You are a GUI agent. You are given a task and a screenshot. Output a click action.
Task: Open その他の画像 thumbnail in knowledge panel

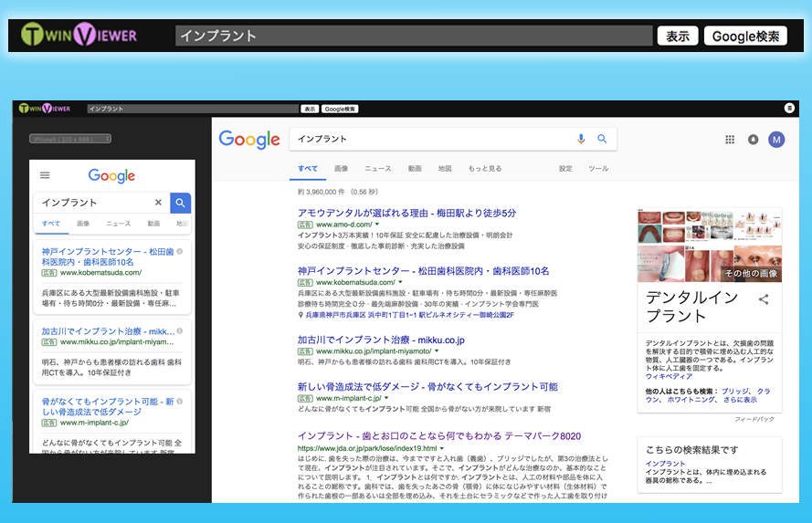(x=751, y=273)
